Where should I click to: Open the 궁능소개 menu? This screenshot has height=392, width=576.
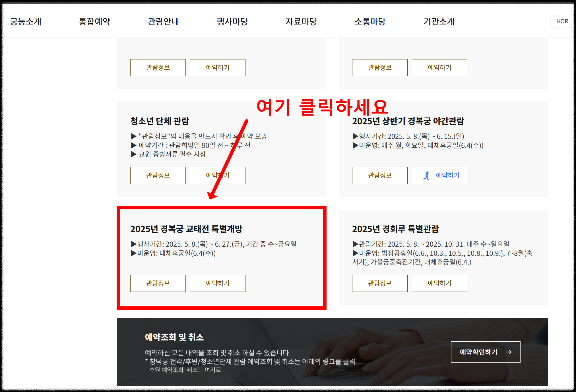[26, 21]
